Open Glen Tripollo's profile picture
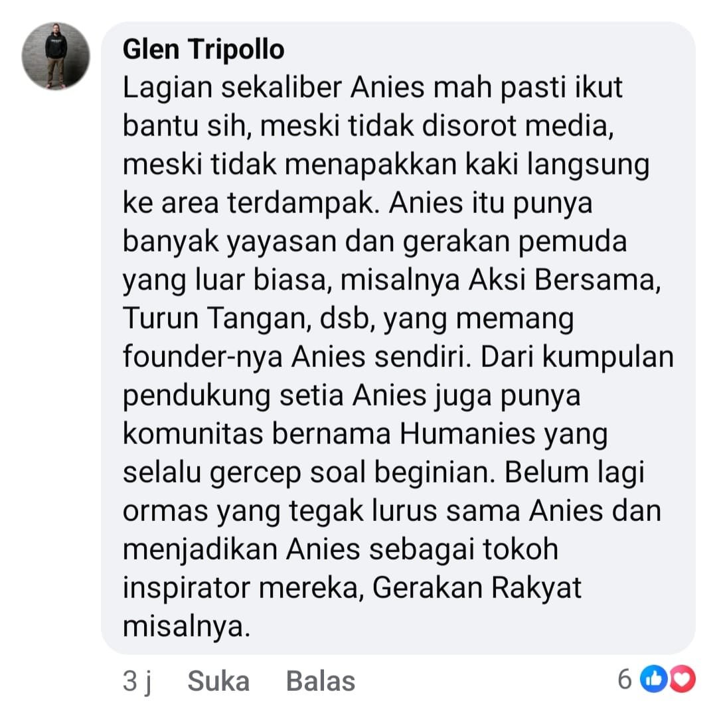 tap(56, 56)
